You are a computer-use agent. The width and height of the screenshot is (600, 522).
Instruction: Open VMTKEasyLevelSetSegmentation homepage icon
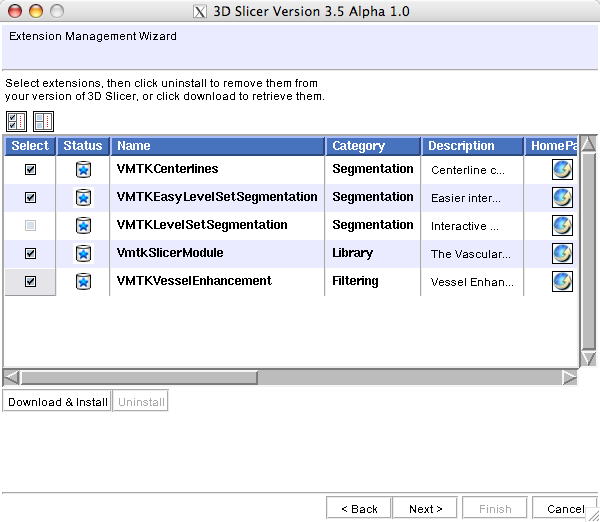[562, 198]
